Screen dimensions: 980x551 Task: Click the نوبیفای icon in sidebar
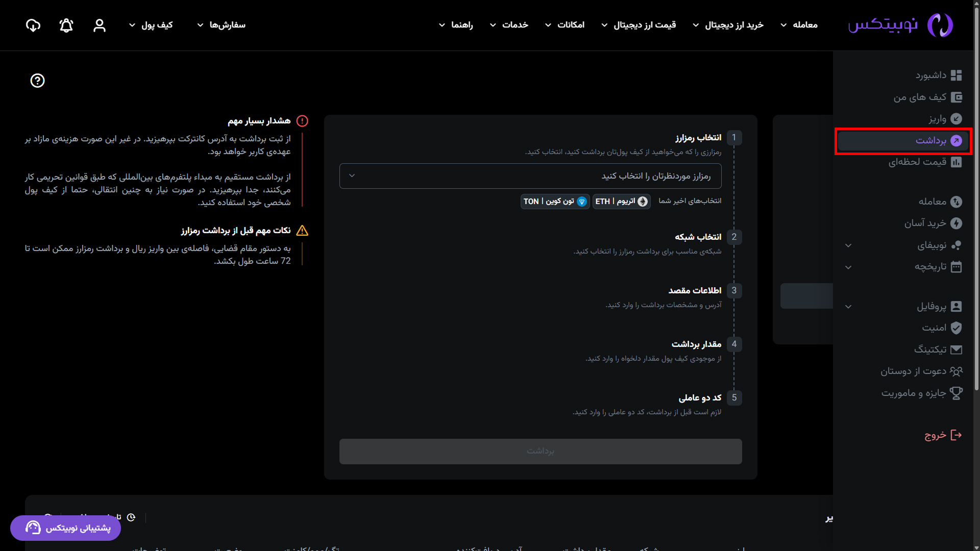point(956,245)
